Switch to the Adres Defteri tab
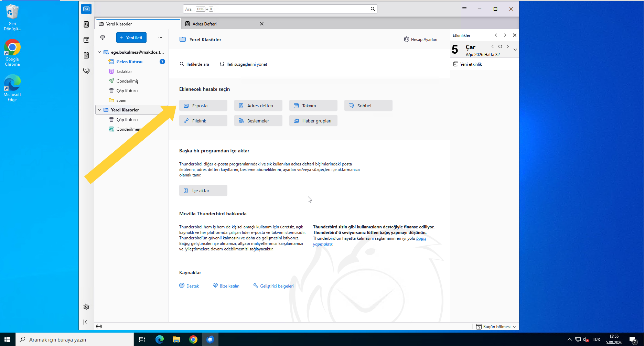This screenshot has width=644, height=346. [220, 24]
